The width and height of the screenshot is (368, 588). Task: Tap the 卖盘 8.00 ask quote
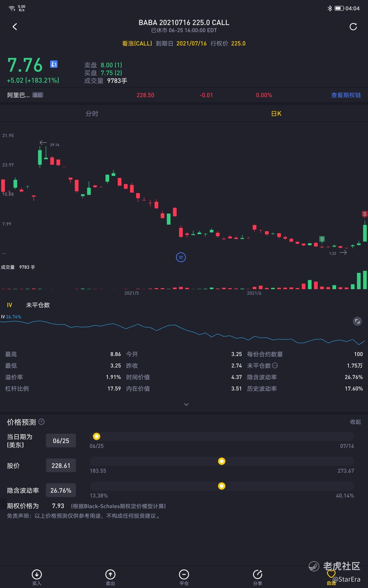click(x=103, y=65)
